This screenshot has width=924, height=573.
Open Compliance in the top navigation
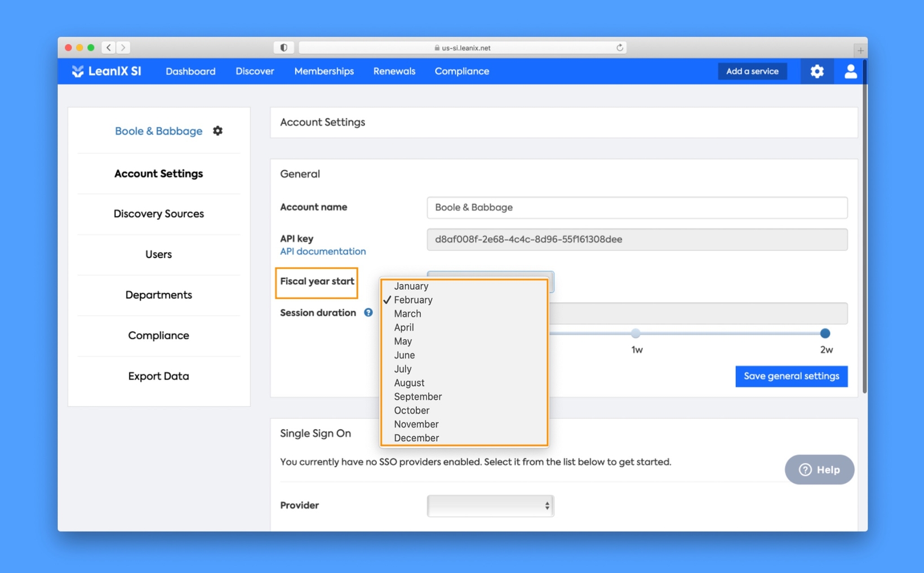coord(461,72)
